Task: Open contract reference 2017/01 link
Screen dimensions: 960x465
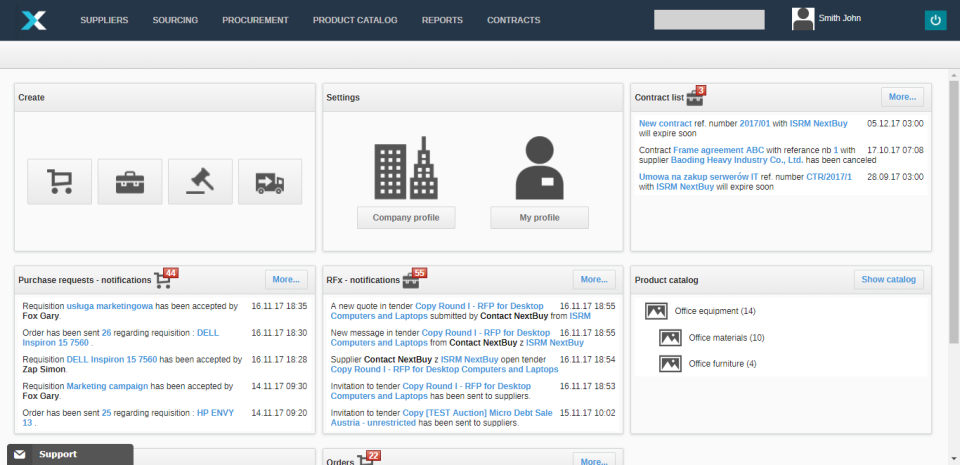Action: pyautogui.click(x=755, y=124)
